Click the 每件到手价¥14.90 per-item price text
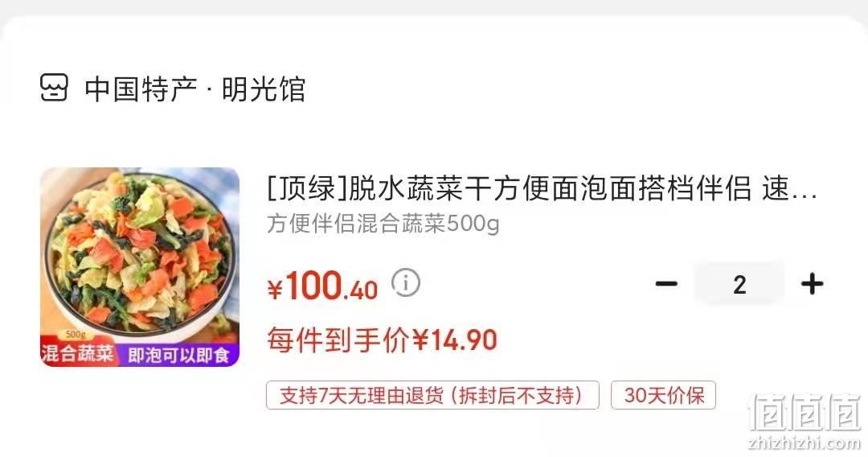 (x=382, y=340)
